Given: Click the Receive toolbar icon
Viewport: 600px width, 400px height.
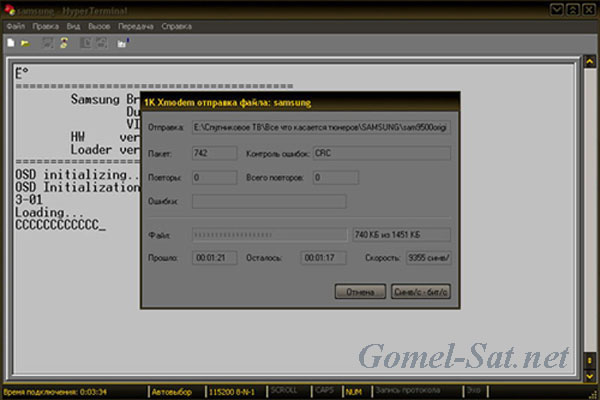Looking at the screenshot, I should (x=101, y=43).
